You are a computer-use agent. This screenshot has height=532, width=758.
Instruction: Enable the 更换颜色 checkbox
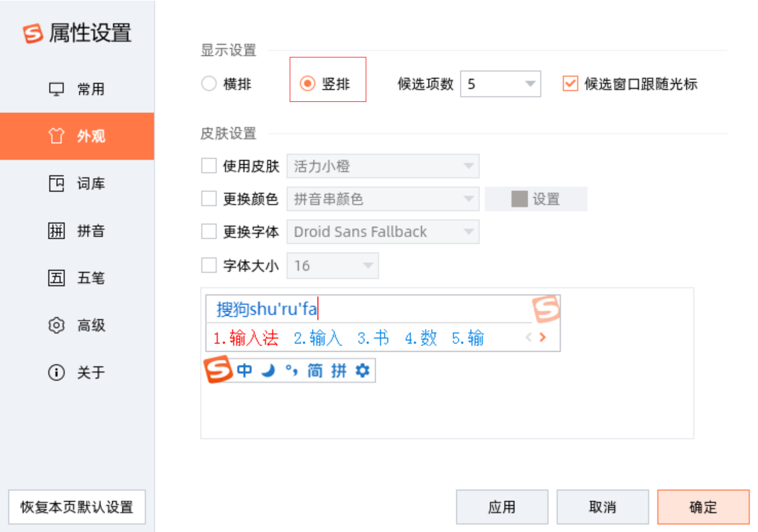pyautogui.click(x=209, y=199)
